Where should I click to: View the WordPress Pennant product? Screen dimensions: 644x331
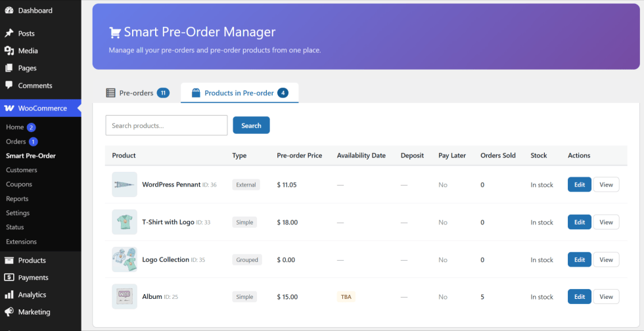(x=606, y=185)
